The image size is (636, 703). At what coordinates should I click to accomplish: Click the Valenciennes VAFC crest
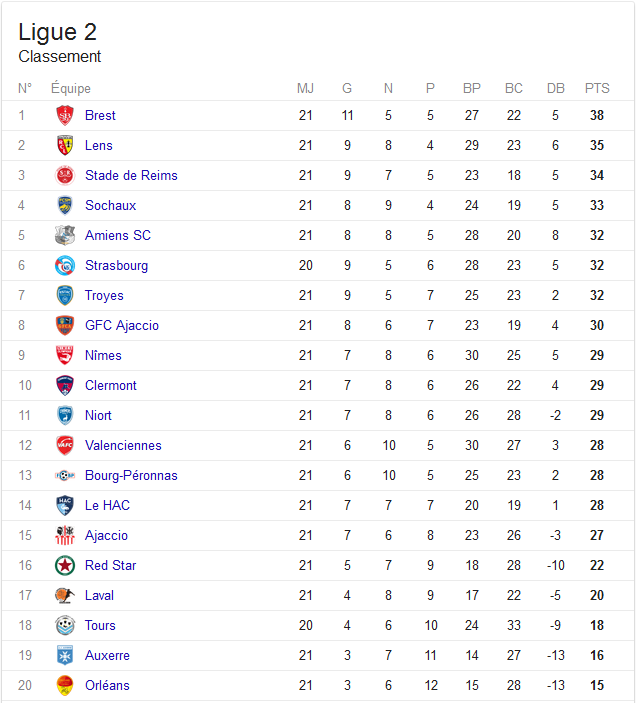click(x=65, y=445)
